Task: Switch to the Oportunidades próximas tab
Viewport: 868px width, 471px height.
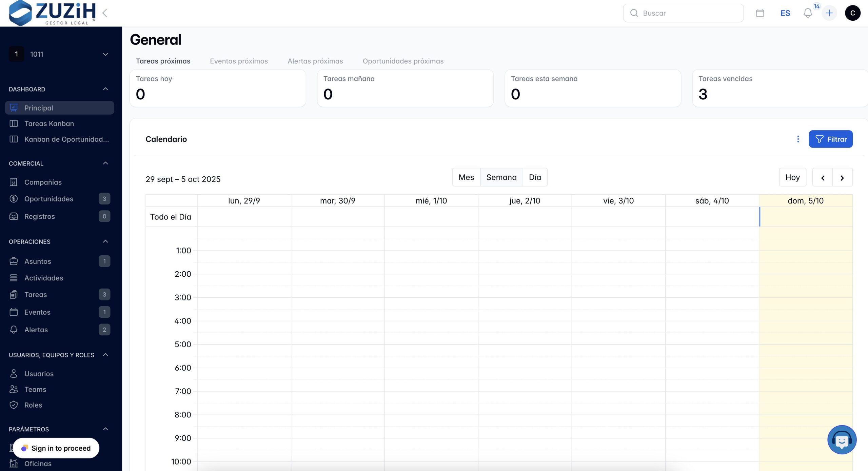Action: [x=403, y=61]
